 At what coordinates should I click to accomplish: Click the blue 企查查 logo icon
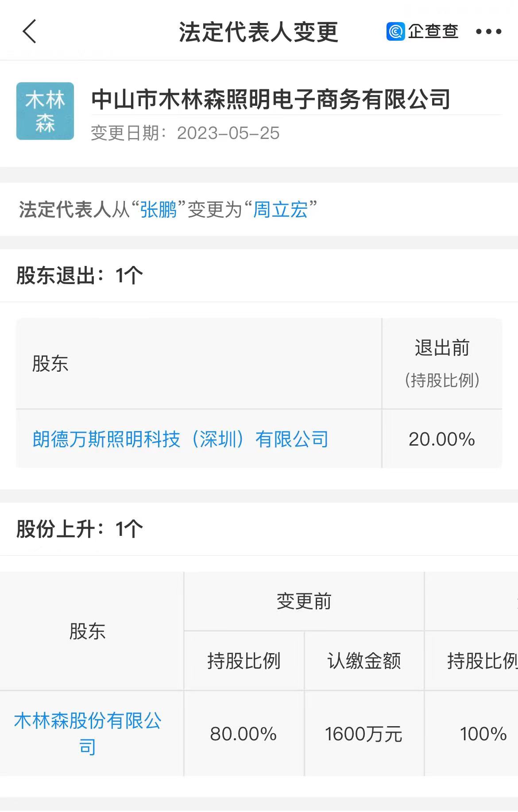(x=395, y=31)
